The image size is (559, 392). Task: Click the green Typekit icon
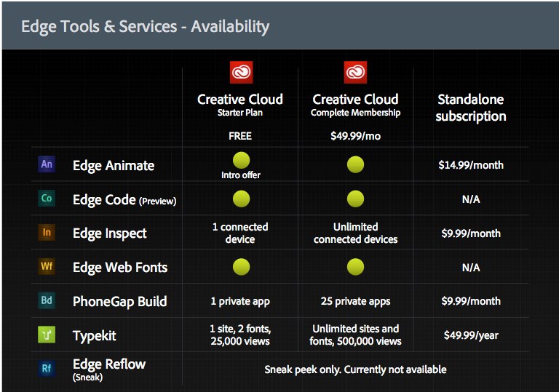[47, 335]
